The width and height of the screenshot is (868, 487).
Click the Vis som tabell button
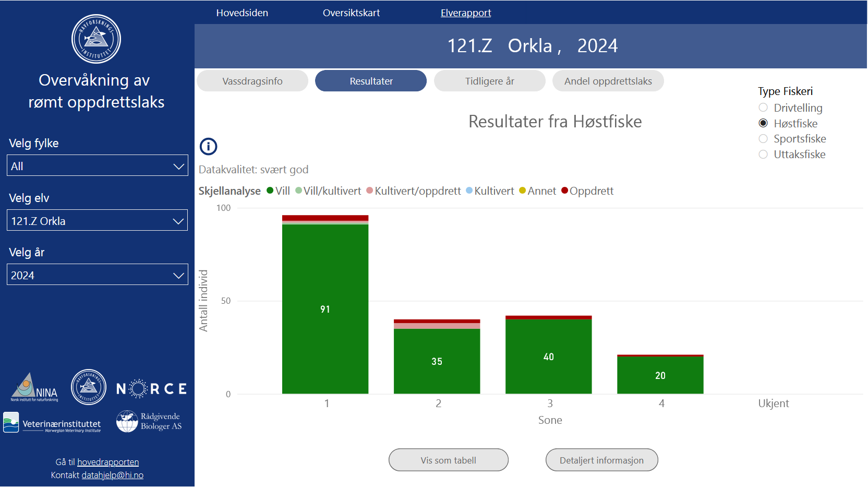(x=448, y=460)
